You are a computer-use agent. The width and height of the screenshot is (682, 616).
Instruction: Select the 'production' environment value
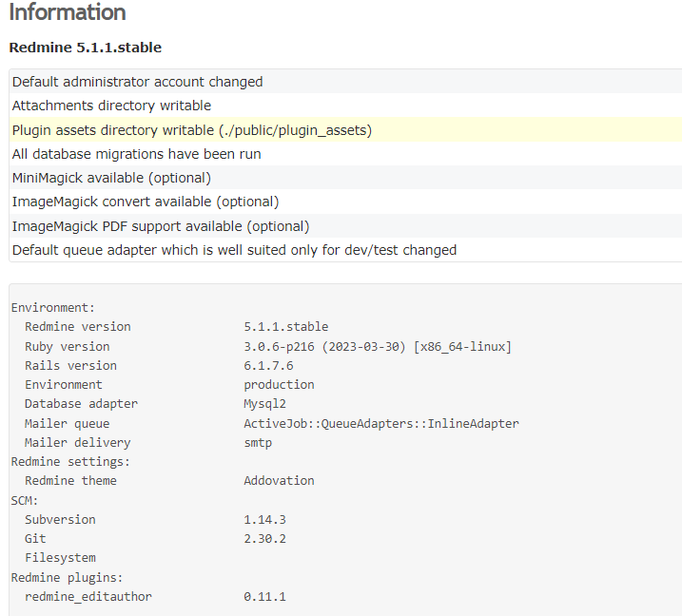pos(279,385)
